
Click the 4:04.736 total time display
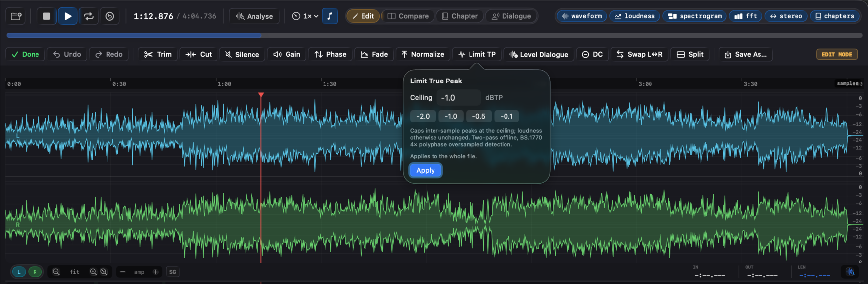pyautogui.click(x=199, y=16)
